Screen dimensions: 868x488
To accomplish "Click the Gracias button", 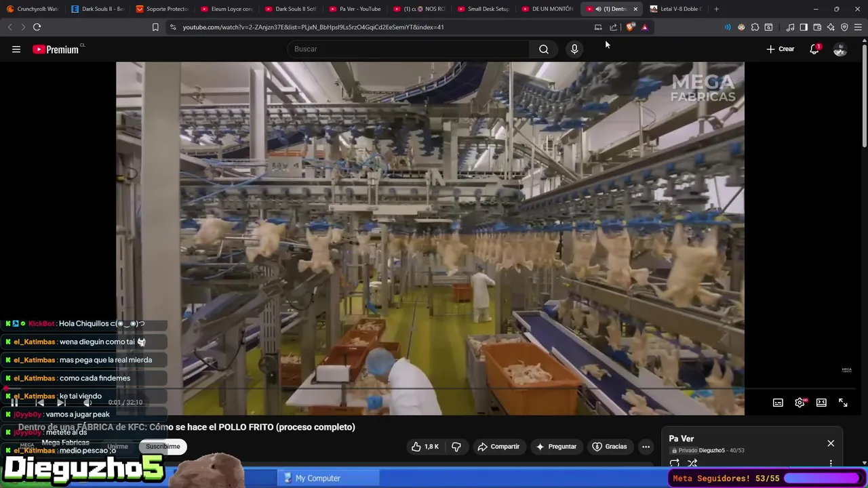I will [610, 447].
